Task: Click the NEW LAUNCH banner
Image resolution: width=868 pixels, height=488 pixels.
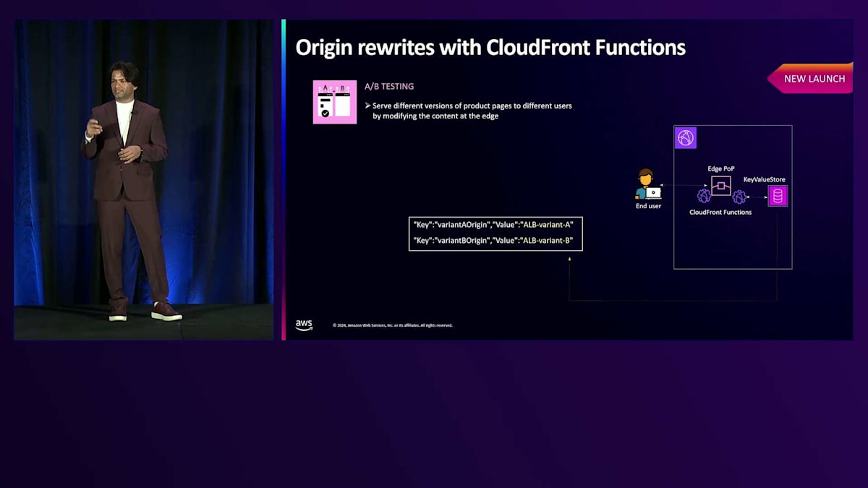Action: point(811,79)
